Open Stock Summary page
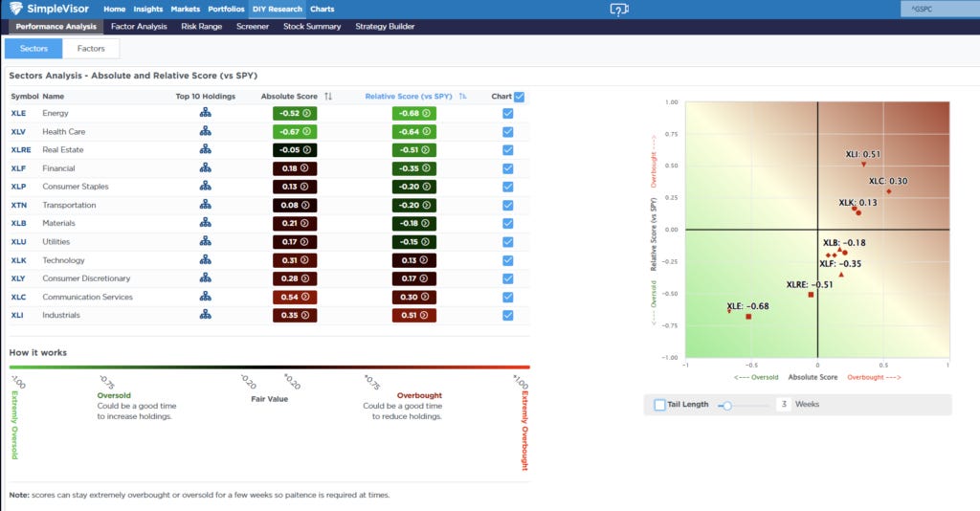 (x=312, y=26)
